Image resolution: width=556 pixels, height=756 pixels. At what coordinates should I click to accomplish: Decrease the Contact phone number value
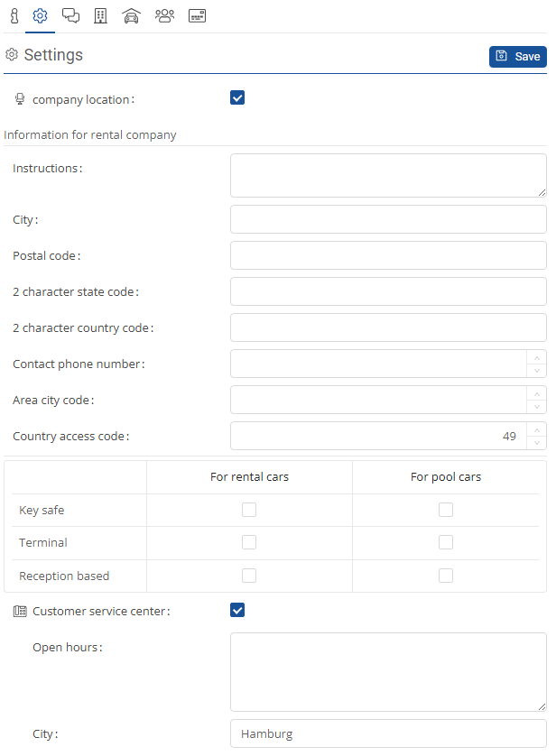tap(537, 371)
